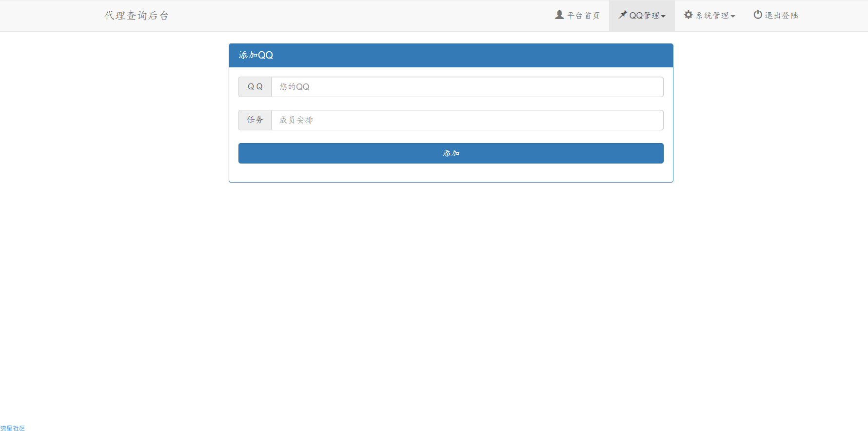Open the 流星社区 footer link

13,428
